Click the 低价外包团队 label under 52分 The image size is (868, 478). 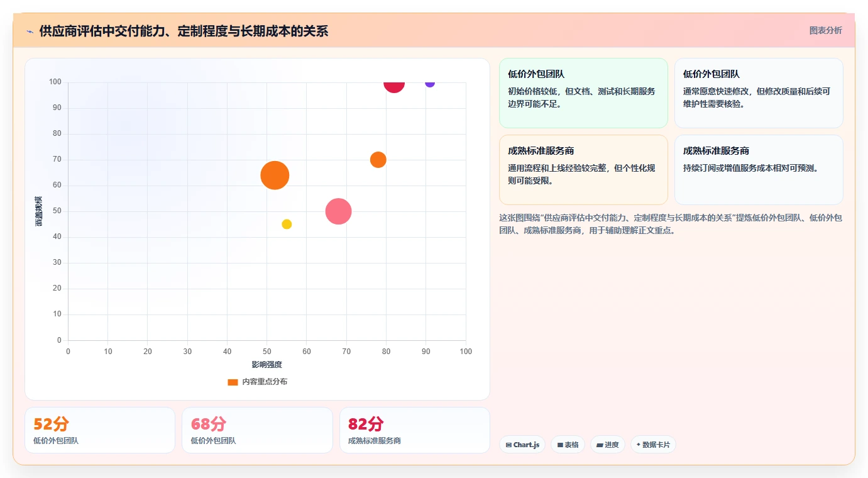[x=56, y=441]
